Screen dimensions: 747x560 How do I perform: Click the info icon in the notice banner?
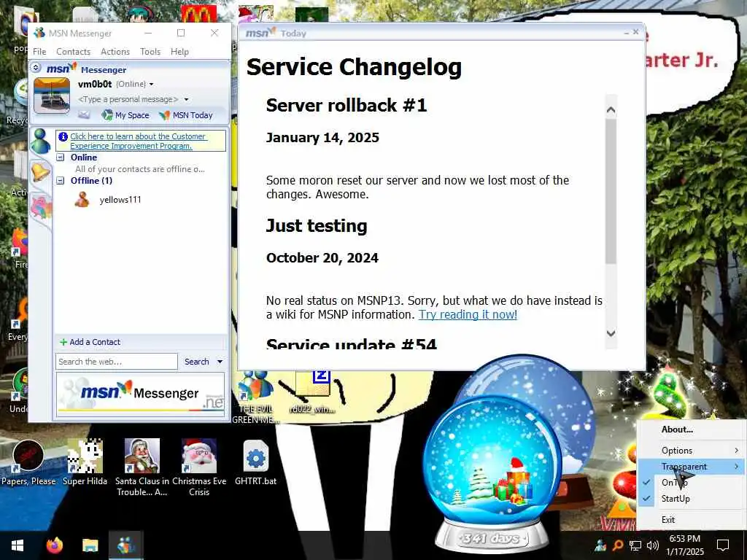coord(63,136)
